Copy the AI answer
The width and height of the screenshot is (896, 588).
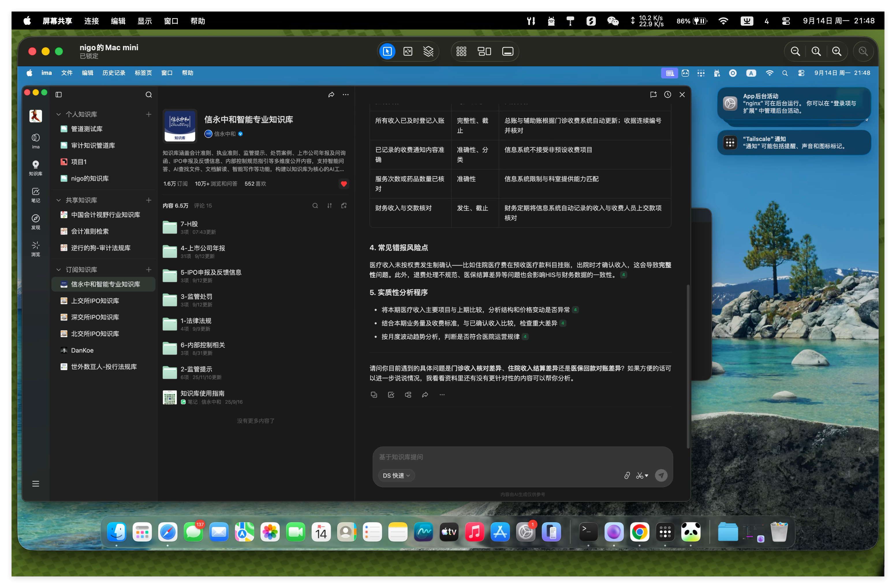[374, 395]
